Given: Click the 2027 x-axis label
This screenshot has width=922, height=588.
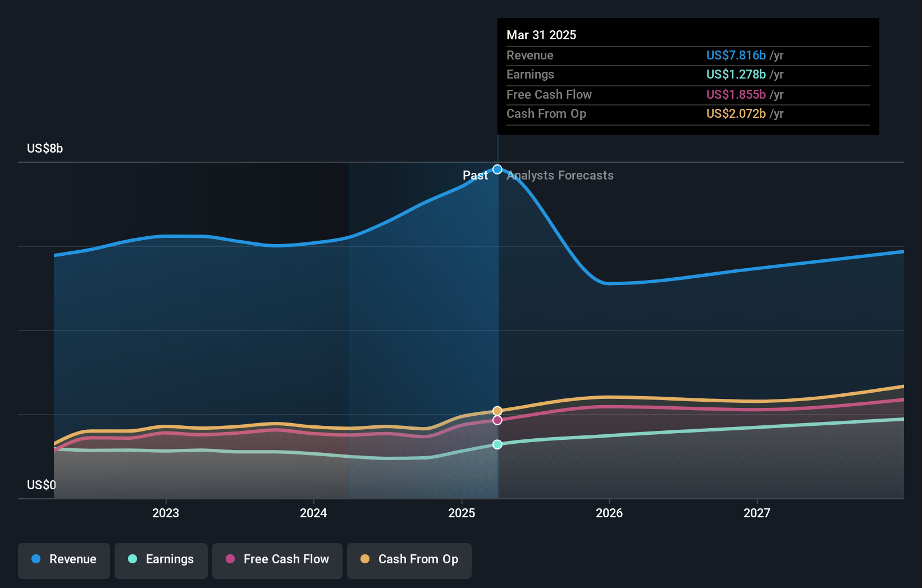Looking at the screenshot, I should (757, 513).
